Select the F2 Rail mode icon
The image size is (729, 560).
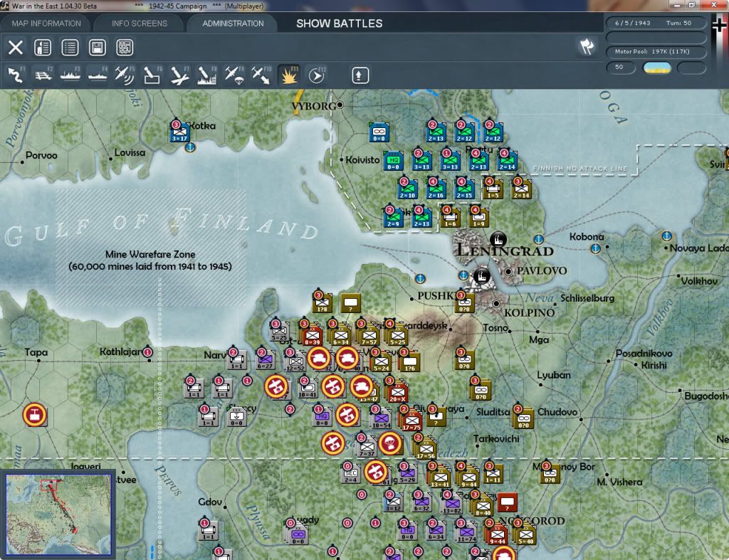pyautogui.click(x=43, y=75)
